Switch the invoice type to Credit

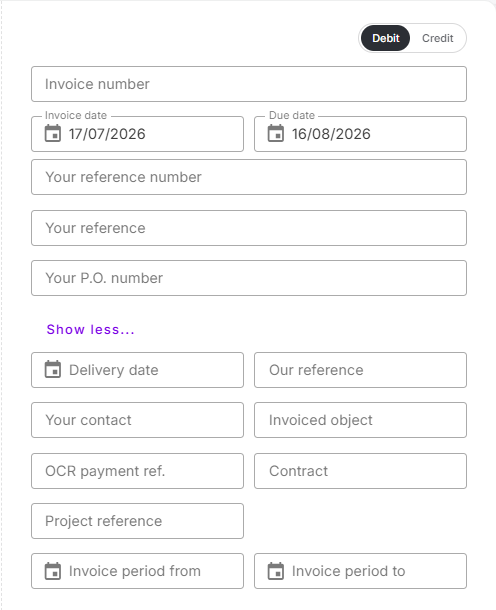click(x=438, y=38)
